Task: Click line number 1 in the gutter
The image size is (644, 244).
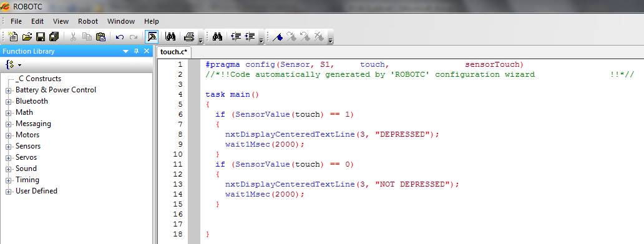Action: tap(180, 64)
